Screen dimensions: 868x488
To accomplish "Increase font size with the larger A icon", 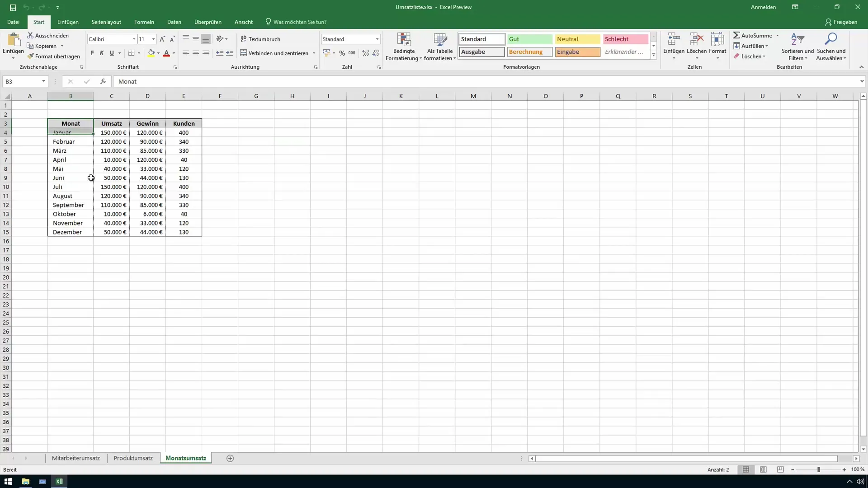I will pyautogui.click(x=162, y=39).
